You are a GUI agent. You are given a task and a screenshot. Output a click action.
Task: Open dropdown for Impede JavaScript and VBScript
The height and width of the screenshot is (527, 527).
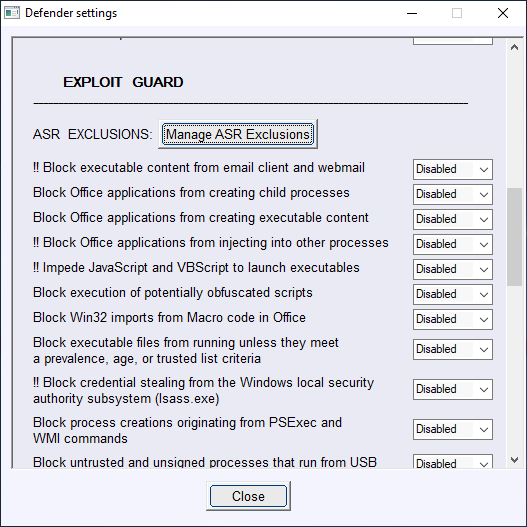click(x=453, y=269)
